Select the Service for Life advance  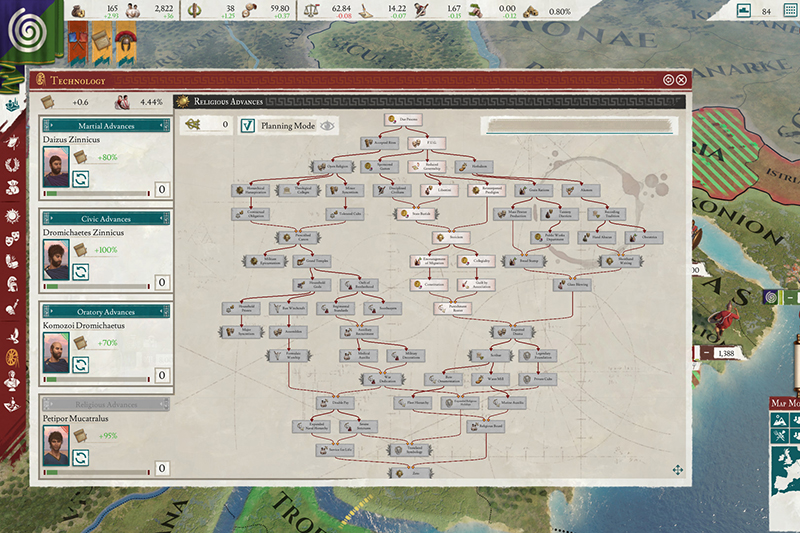click(x=336, y=450)
